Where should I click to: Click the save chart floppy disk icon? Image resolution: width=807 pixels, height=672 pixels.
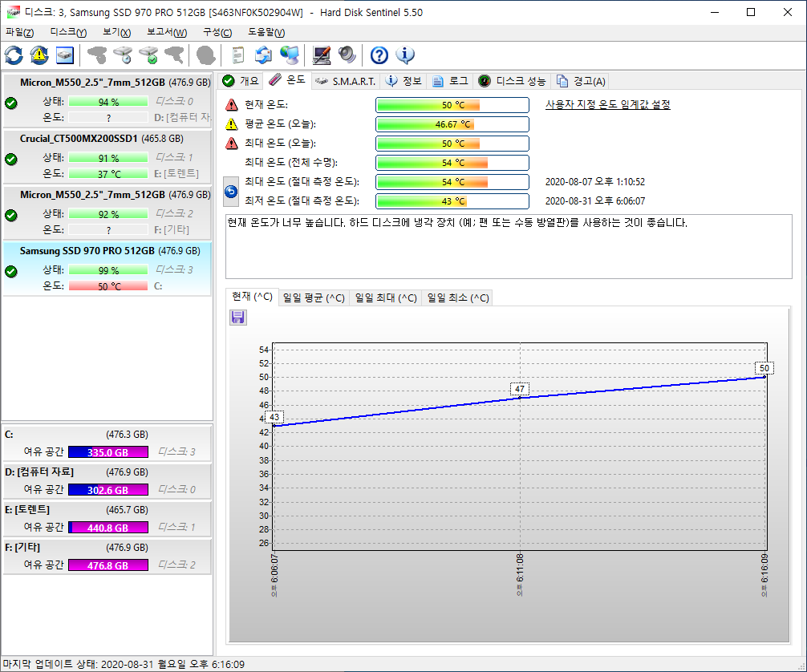[x=237, y=318]
